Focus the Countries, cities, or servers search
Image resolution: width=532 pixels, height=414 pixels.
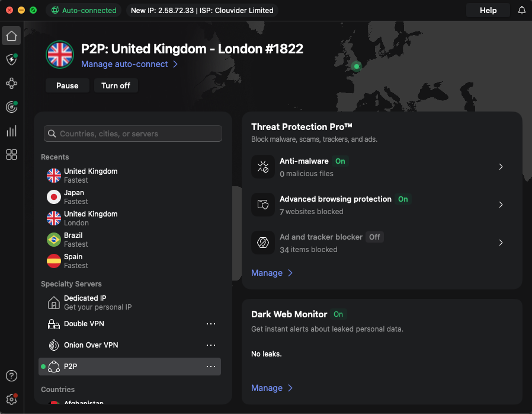[x=133, y=134]
